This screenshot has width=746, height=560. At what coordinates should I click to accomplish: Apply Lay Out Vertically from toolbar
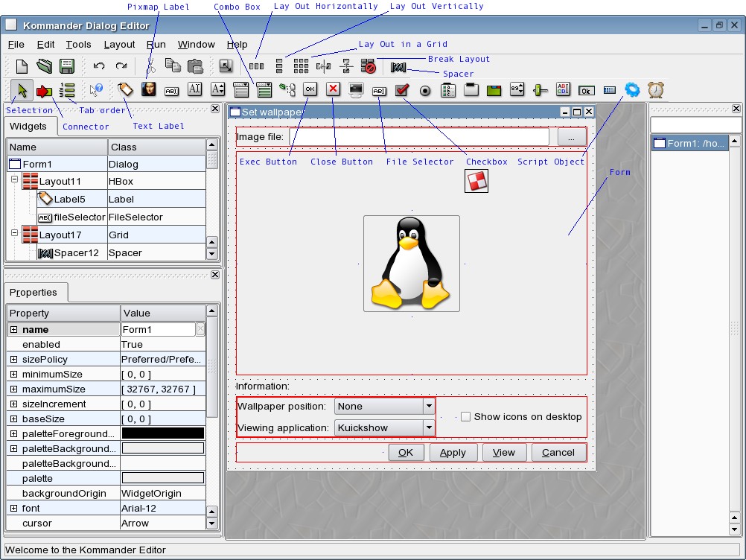pyautogui.click(x=279, y=66)
